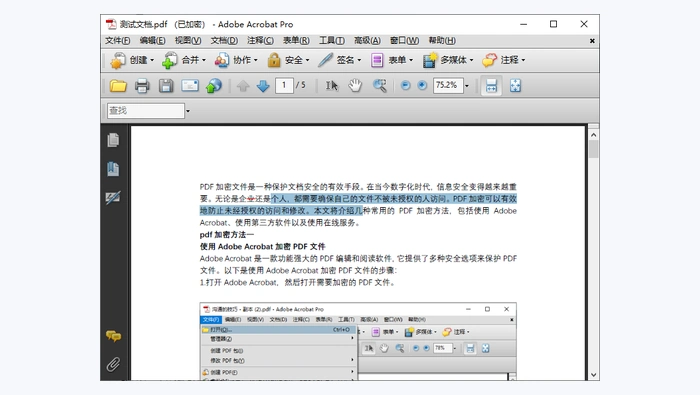Open the Attachments paperclip panel
The height and width of the screenshot is (395, 700).
(113, 365)
